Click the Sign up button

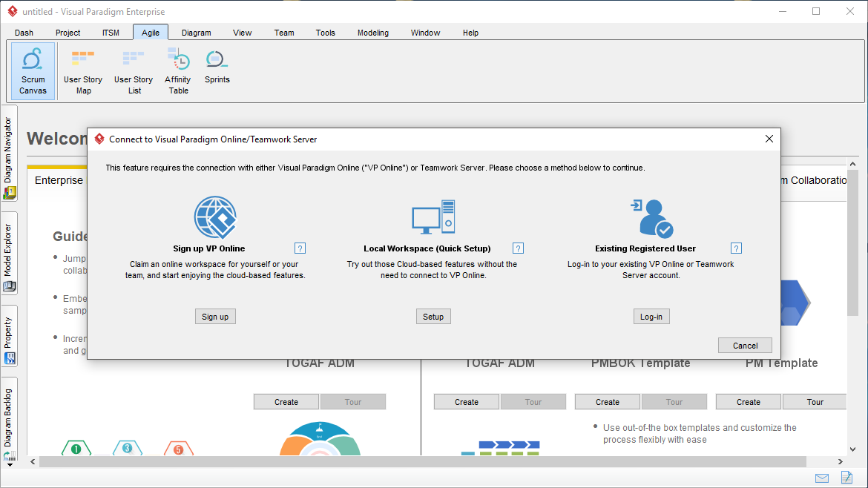tap(215, 317)
